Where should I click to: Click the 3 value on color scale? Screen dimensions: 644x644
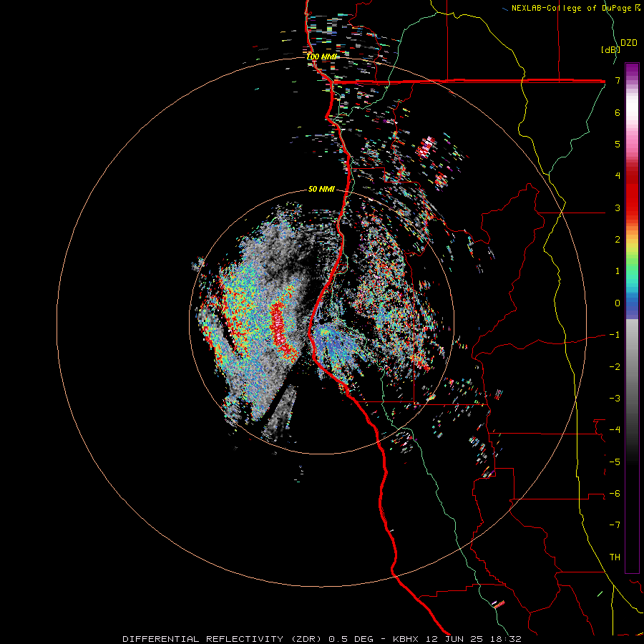[x=618, y=208]
